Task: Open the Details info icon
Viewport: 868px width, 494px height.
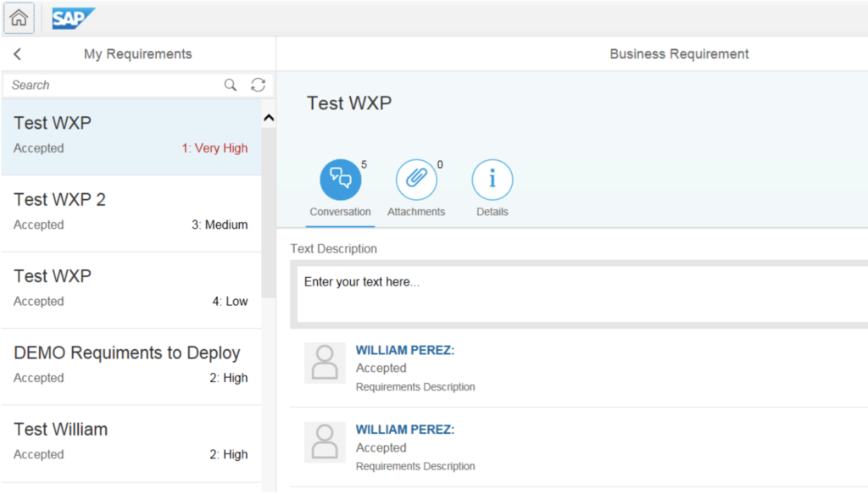Action: tap(492, 179)
